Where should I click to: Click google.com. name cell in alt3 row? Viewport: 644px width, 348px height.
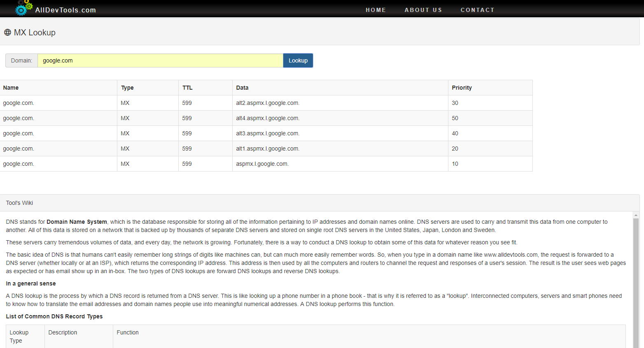(x=58, y=133)
